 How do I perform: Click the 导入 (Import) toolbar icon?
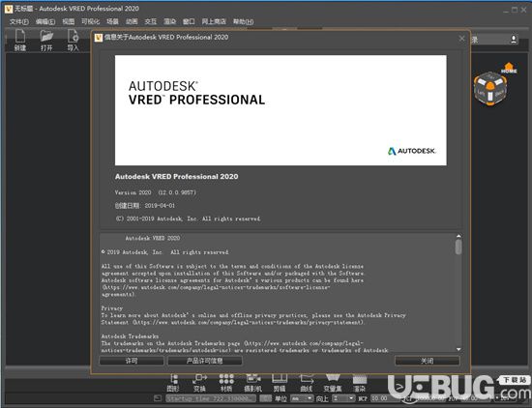click(73, 40)
